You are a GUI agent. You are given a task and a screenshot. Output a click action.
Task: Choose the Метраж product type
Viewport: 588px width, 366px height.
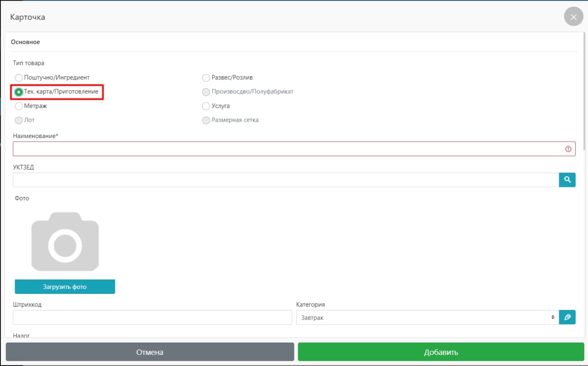19,106
